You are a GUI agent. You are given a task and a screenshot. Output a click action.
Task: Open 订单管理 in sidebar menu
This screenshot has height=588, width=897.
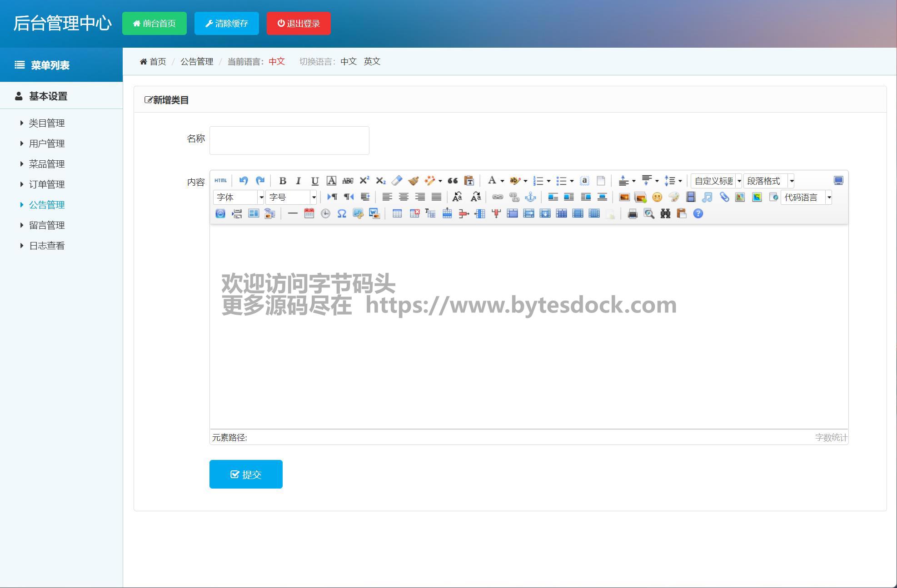pos(47,184)
